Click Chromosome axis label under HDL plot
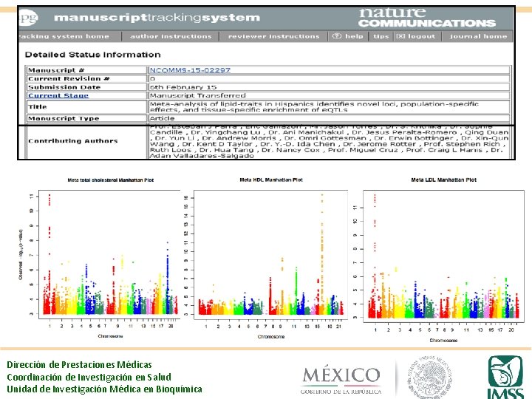This screenshot has height=399, width=532. click(270, 337)
